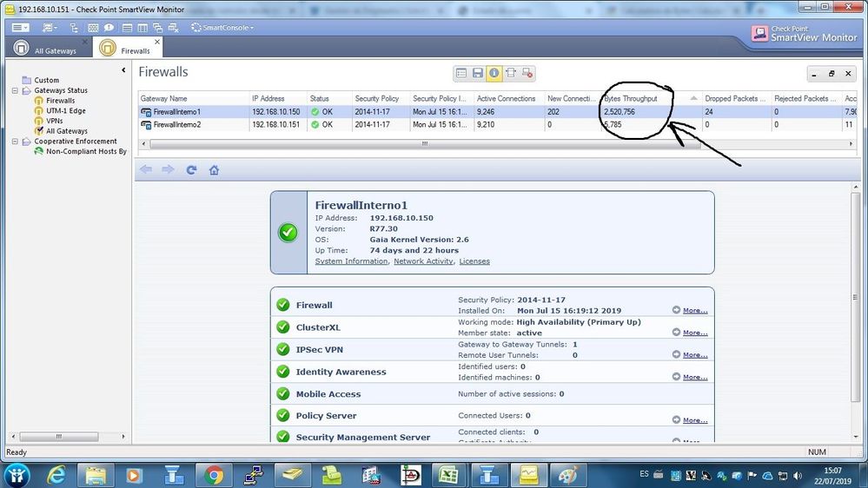
Task: Select UTM-1 Edge in the tree
Action: coord(65,111)
